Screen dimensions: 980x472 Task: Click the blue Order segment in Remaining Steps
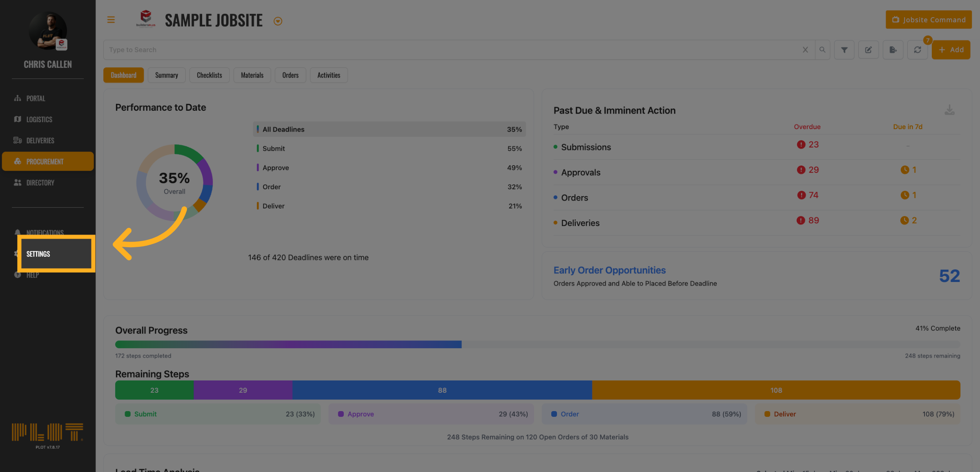tap(442, 390)
